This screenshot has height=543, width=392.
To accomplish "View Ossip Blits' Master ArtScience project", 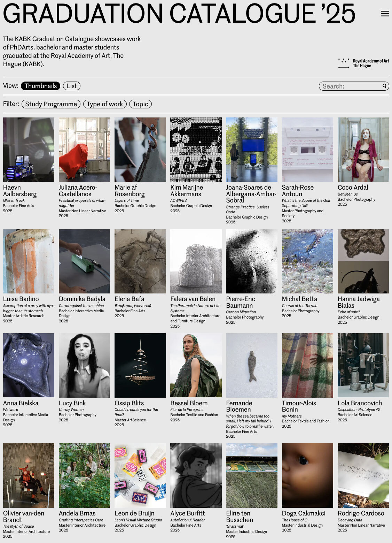I will (140, 365).
